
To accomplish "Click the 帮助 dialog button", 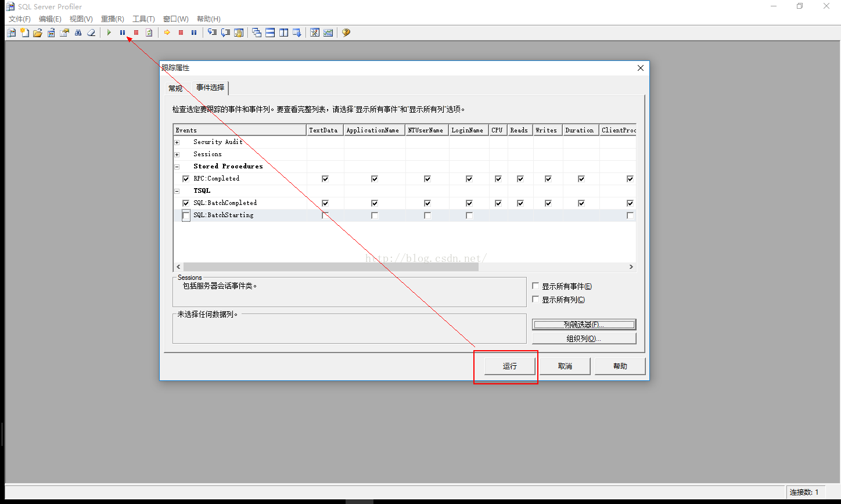I will coord(620,366).
